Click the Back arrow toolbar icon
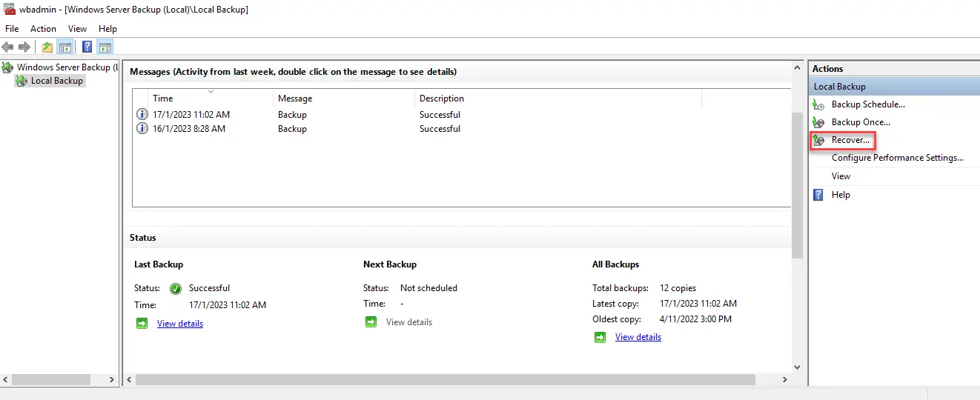 (8, 47)
